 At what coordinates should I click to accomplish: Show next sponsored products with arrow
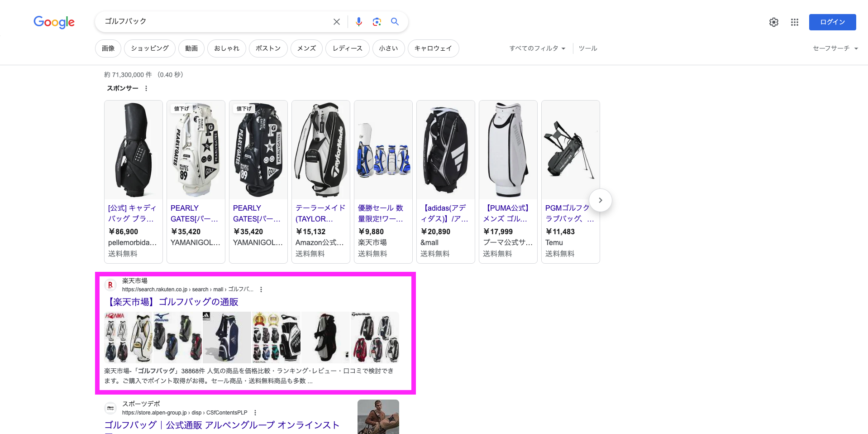coord(601,200)
